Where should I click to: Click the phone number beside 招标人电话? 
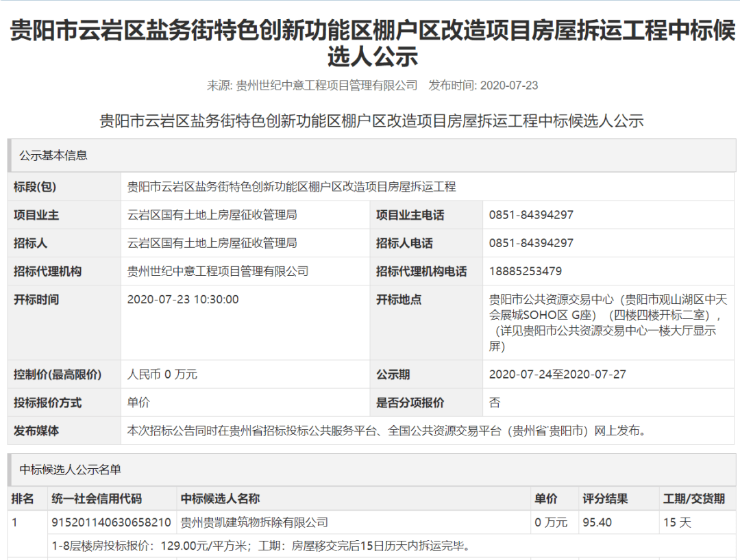[x=531, y=243]
